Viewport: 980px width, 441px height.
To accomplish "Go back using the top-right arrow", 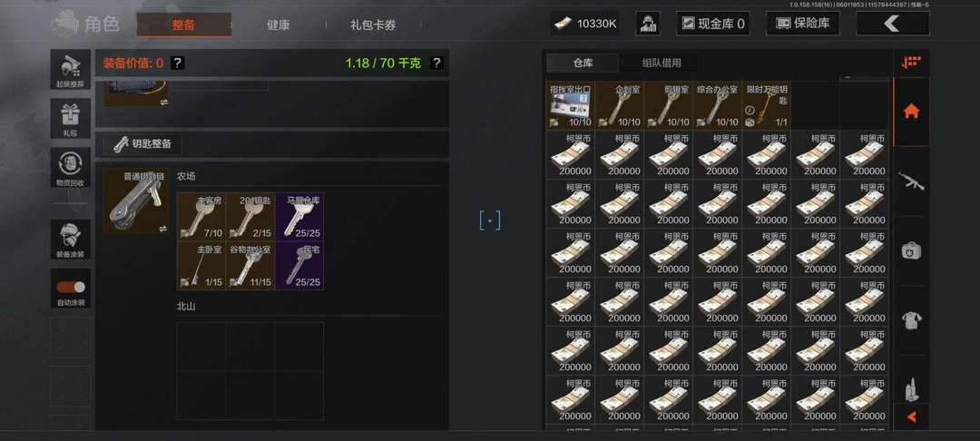I will click(x=893, y=24).
